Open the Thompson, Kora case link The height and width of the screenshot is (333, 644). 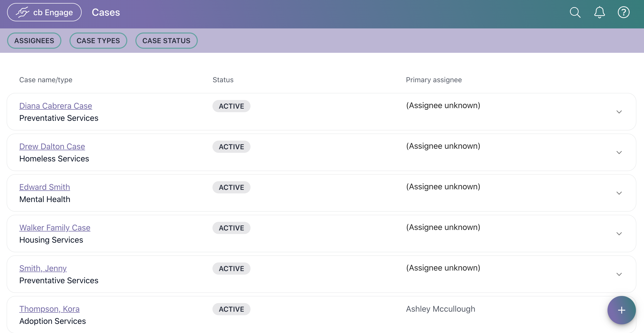(x=49, y=309)
